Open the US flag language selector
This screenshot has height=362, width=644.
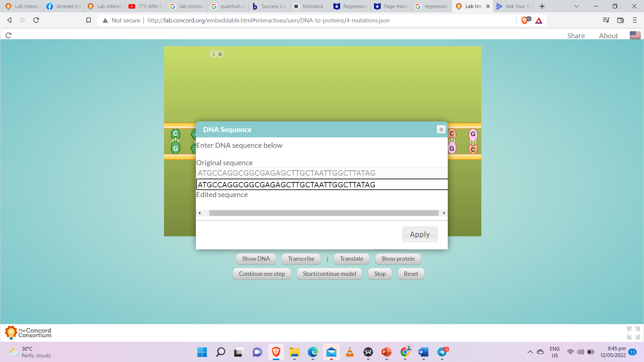(635, 35)
